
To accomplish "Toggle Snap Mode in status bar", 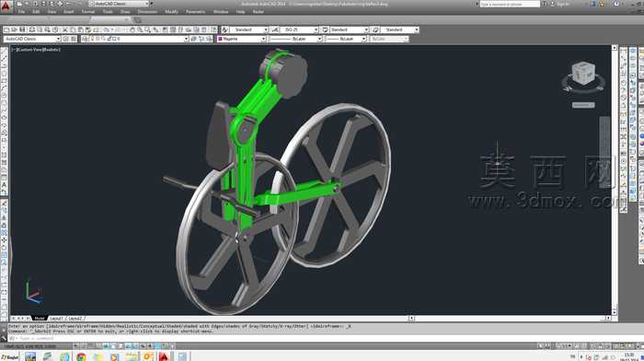I will pyautogui.click(x=84, y=346).
